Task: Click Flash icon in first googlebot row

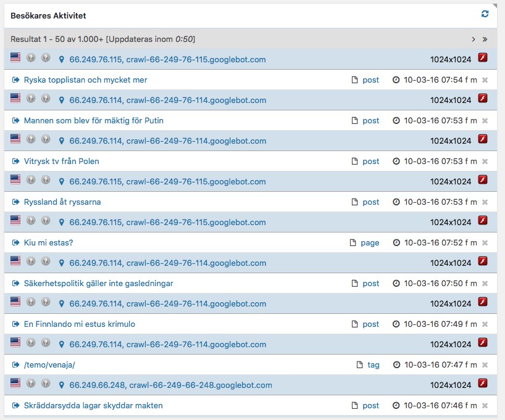Action: 482,57
